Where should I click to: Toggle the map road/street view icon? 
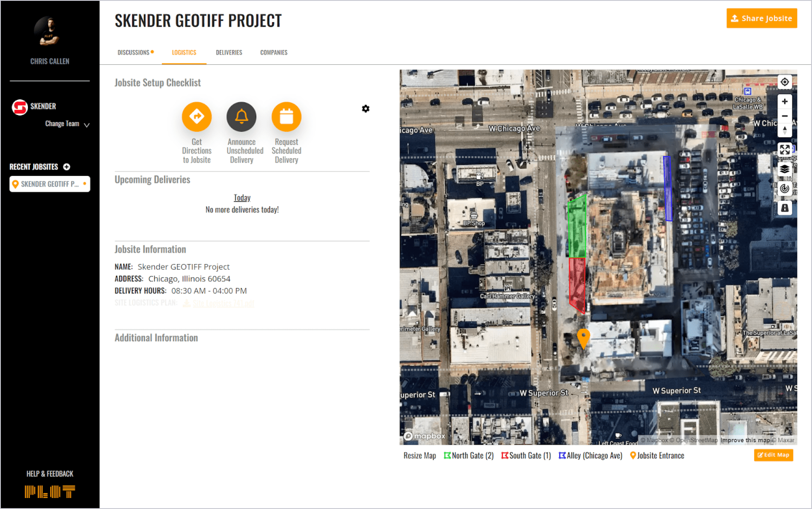coord(785,208)
